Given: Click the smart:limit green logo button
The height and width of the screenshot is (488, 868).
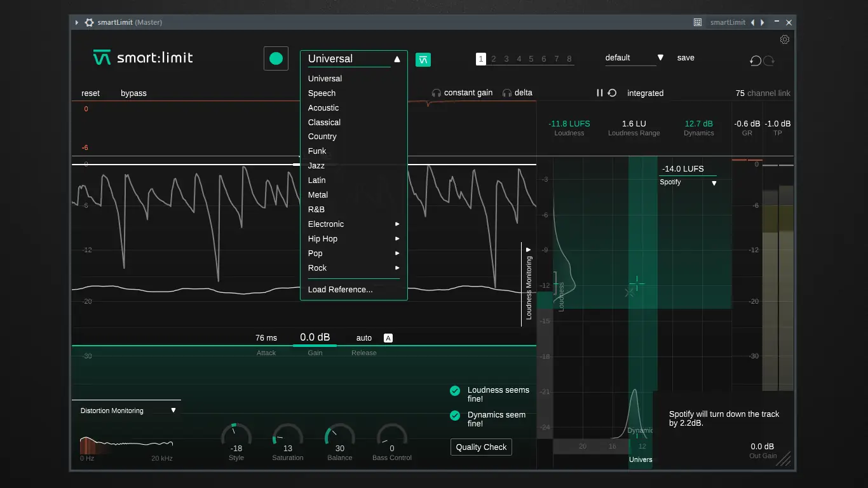Looking at the screenshot, I should (x=423, y=60).
